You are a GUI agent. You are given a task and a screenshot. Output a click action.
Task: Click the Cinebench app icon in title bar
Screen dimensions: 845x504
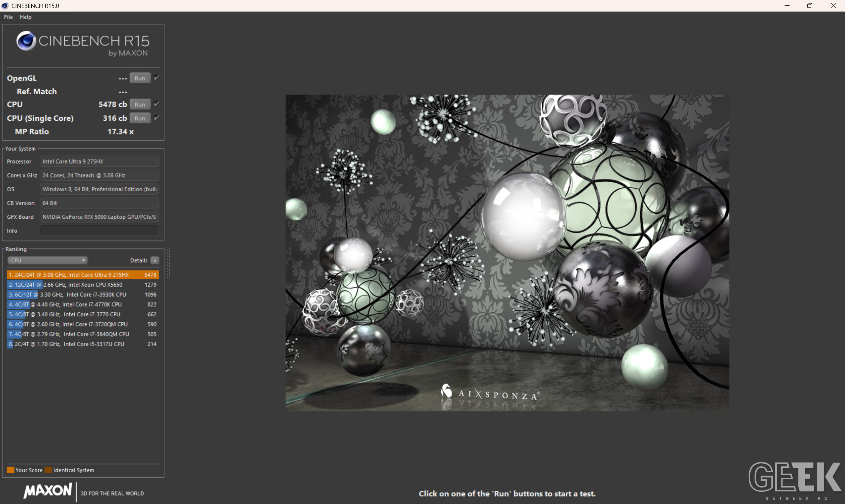click(4, 5)
